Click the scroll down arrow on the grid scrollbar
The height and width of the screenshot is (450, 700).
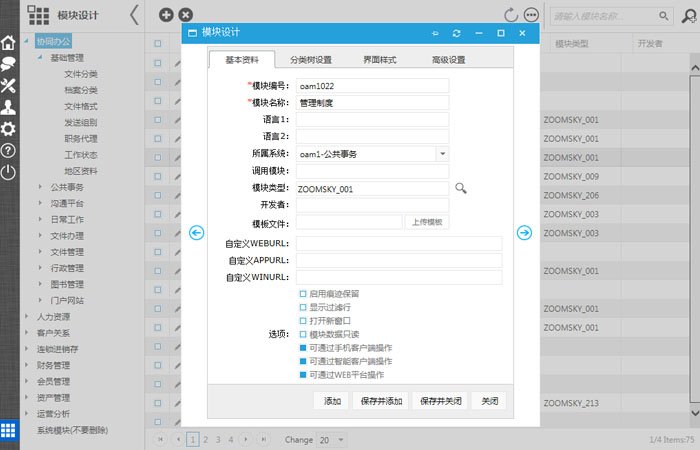pyautogui.click(x=695, y=412)
